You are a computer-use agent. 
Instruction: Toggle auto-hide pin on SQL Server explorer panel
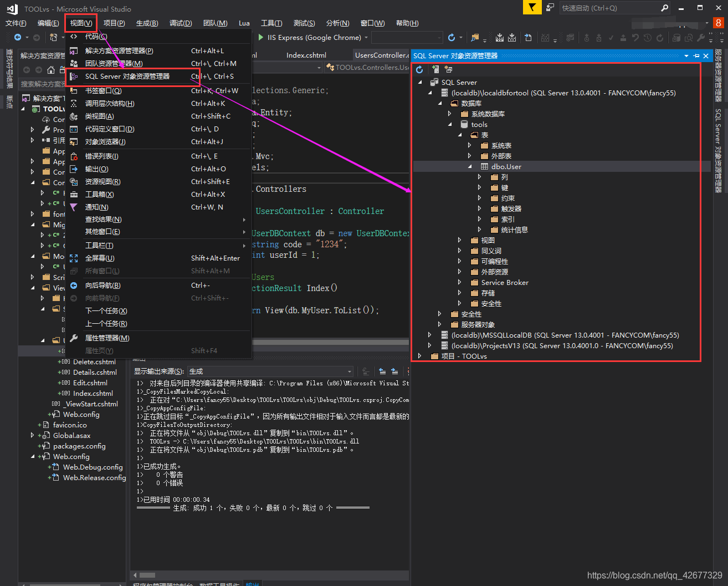(x=696, y=56)
